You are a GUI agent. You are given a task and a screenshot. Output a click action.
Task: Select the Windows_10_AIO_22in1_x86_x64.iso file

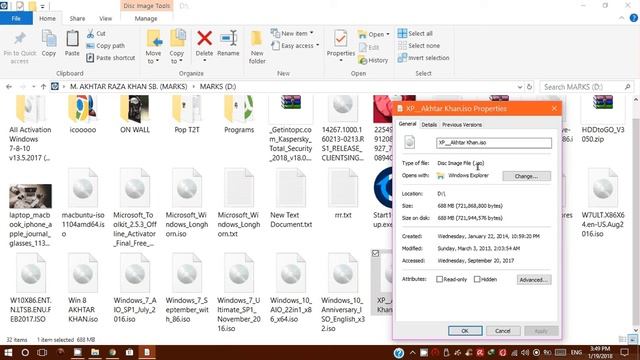tap(291, 289)
